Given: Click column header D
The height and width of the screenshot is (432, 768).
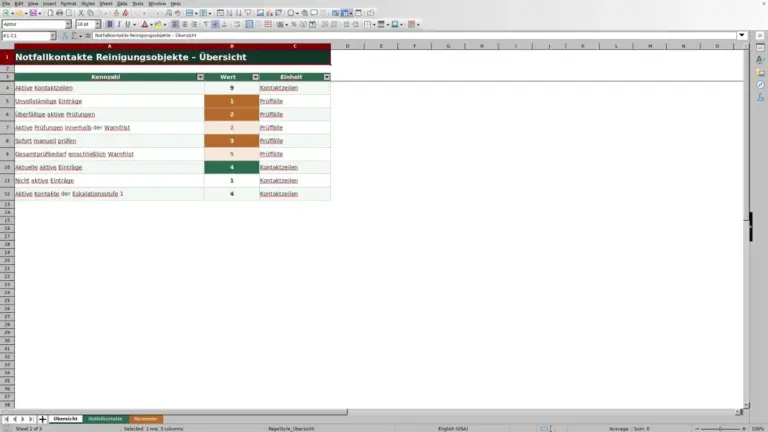Looking at the screenshot, I should pyautogui.click(x=347, y=46).
